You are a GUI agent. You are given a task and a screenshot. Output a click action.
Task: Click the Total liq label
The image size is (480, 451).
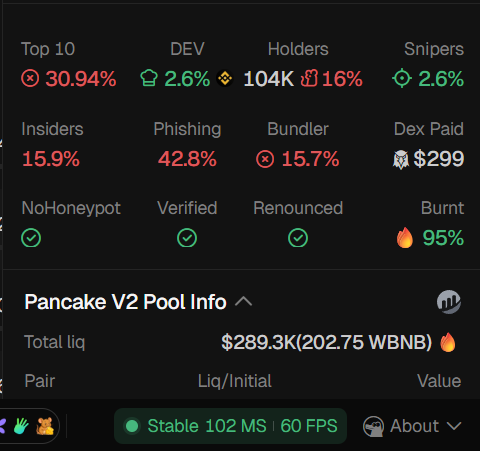pos(55,342)
